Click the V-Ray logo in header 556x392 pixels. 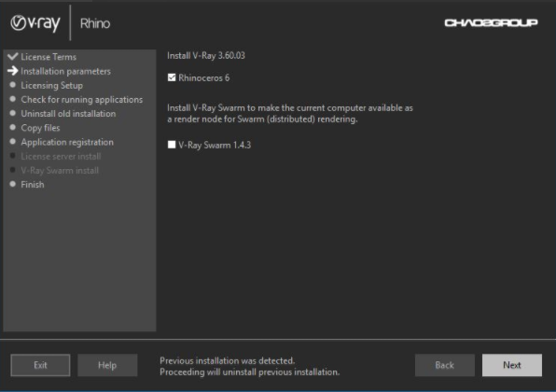(35, 23)
